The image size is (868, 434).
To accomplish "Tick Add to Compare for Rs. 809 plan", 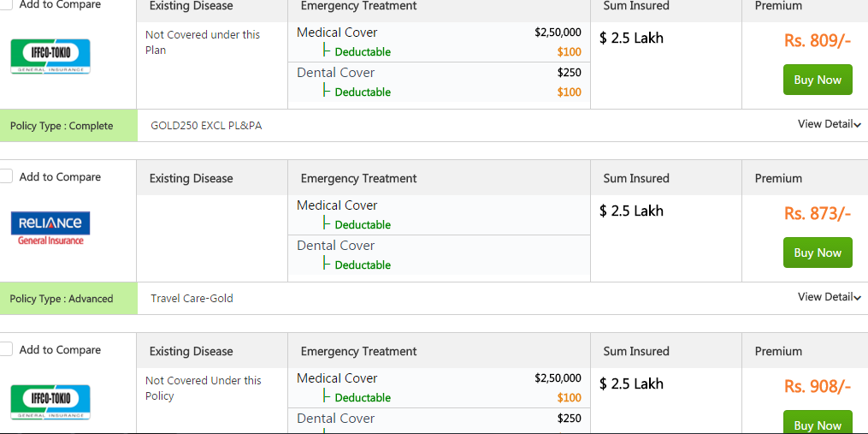I will click(5, 4).
